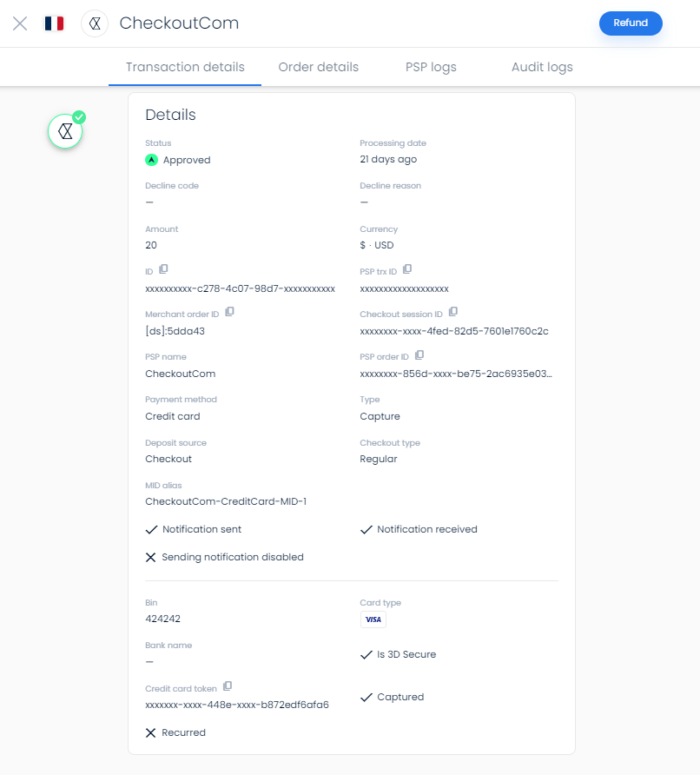Select the ID value ending in 98d7
The width and height of the screenshot is (700, 775).
pyautogui.click(x=240, y=288)
